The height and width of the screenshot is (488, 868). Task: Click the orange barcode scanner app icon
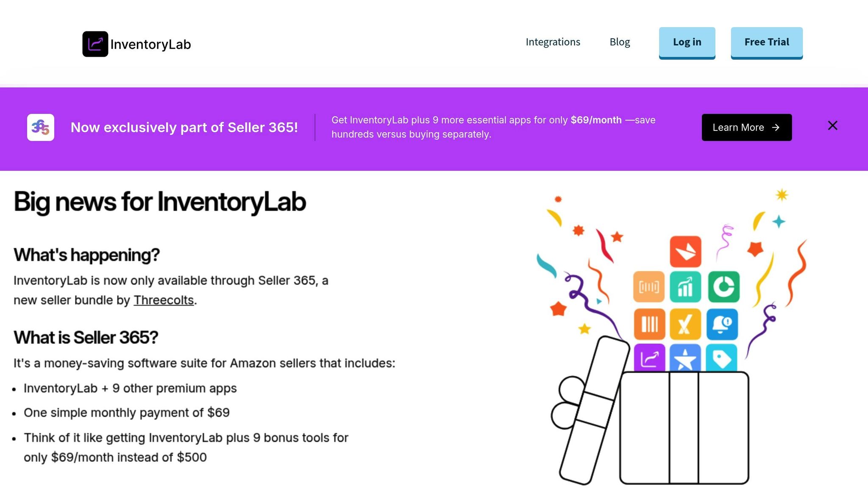(648, 287)
